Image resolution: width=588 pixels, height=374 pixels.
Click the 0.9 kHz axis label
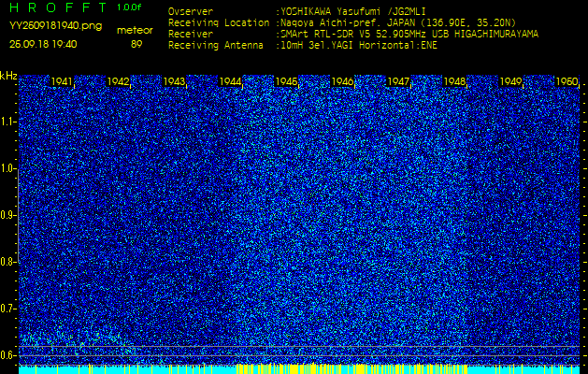[7, 215]
